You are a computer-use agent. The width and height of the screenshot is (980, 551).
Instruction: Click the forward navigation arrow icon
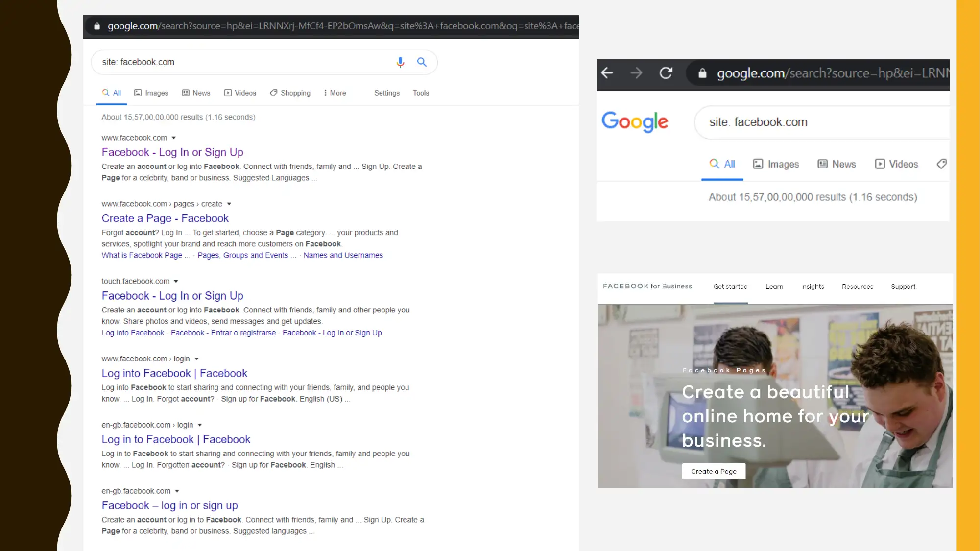click(x=636, y=72)
